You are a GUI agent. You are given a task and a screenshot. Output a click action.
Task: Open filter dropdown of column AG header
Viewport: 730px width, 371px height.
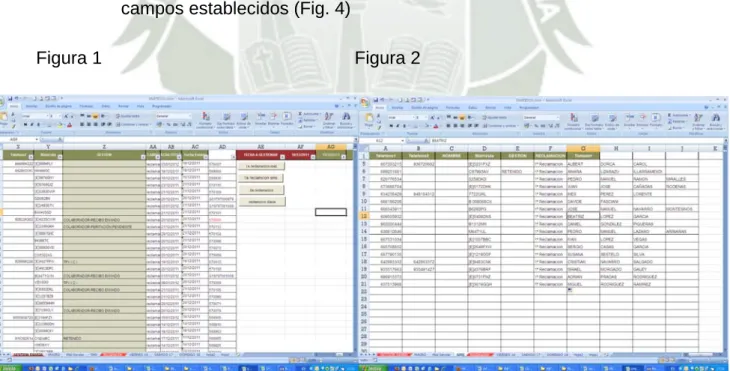coord(343,156)
